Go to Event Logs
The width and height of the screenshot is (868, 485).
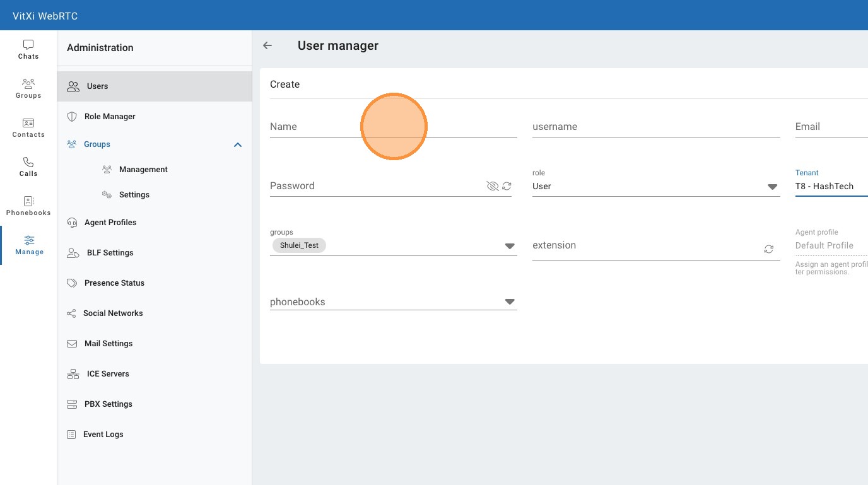pos(103,435)
